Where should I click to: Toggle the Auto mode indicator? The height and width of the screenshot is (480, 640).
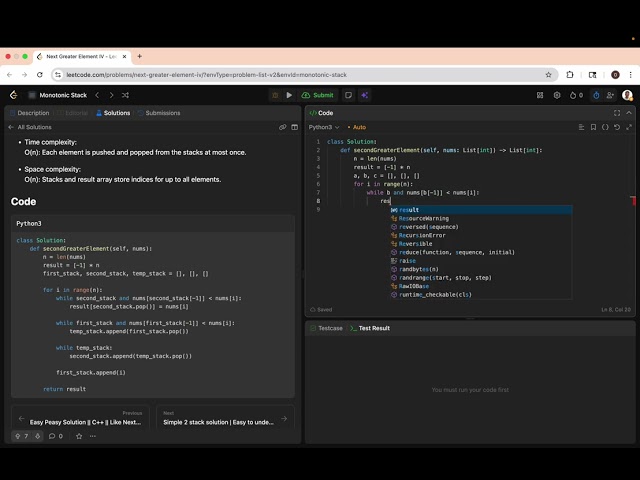(x=357, y=127)
